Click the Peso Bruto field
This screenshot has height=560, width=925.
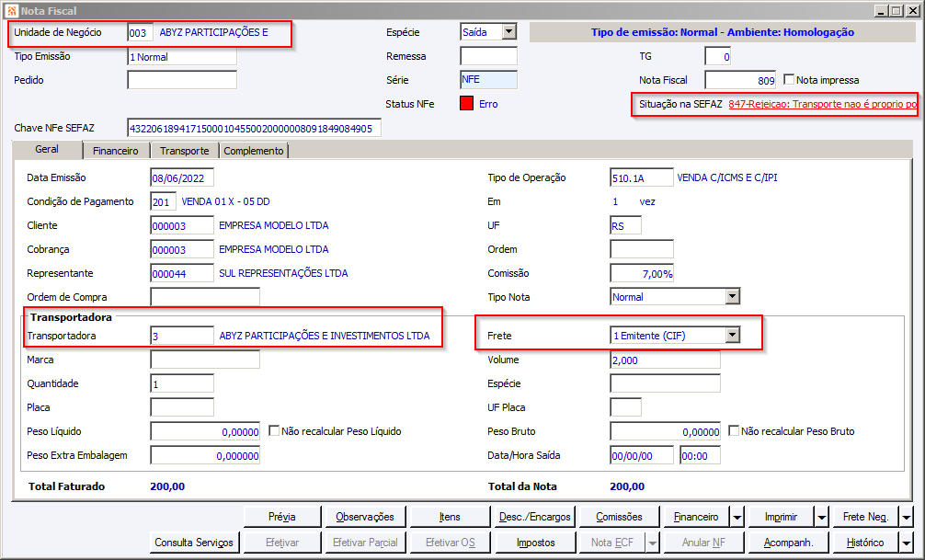[x=665, y=431]
